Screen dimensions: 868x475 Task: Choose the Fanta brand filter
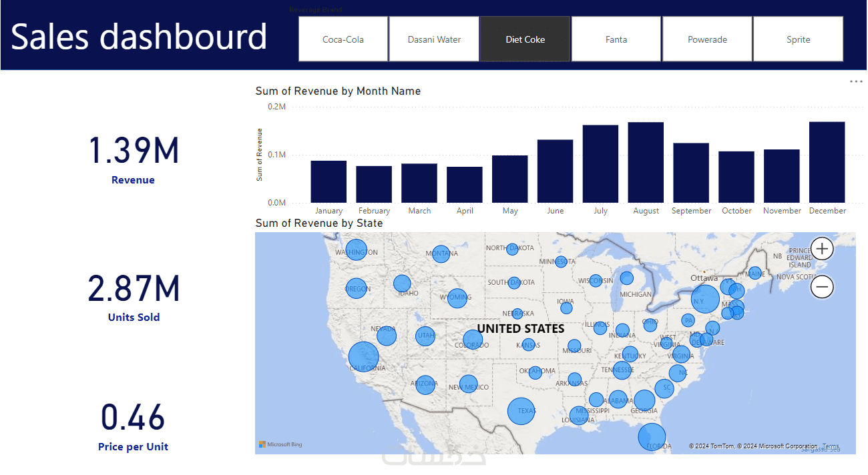tap(616, 39)
